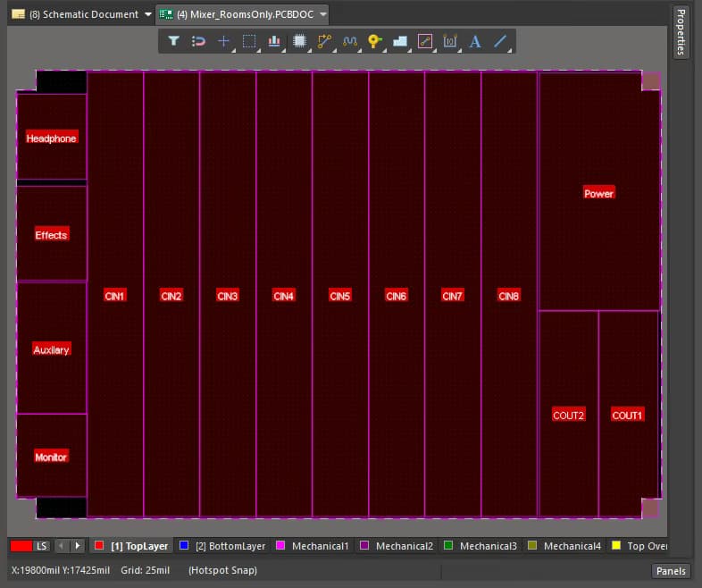This screenshot has height=588, width=702.
Task: Select the Place Via tool
Action: [374, 41]
